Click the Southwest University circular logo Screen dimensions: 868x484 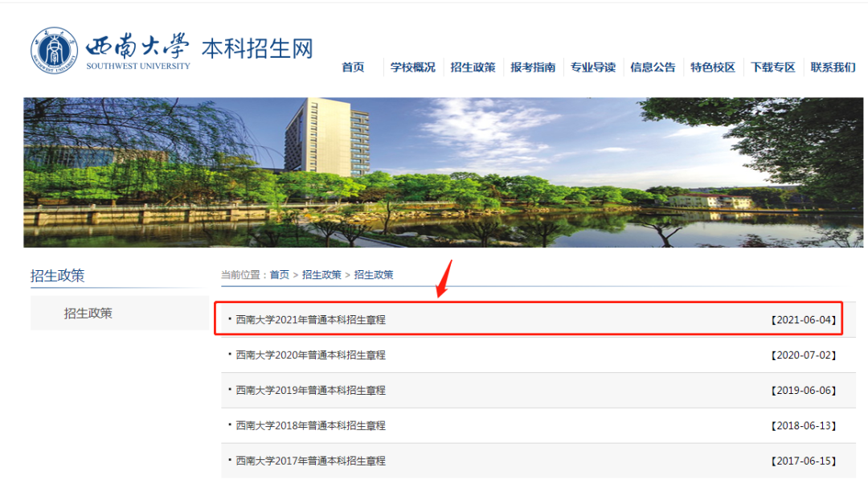[x=55, y=50]
